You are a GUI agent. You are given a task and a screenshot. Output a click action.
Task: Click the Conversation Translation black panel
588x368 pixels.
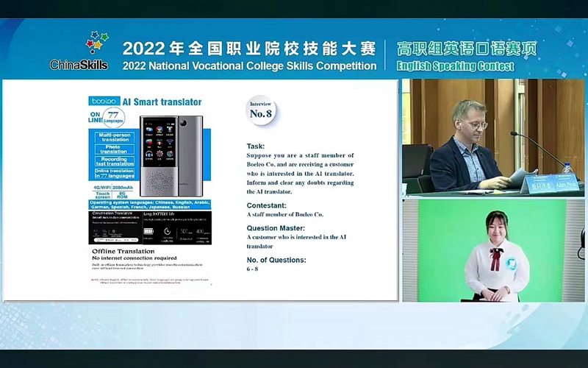pyautogui.click(x=115, y=227)
